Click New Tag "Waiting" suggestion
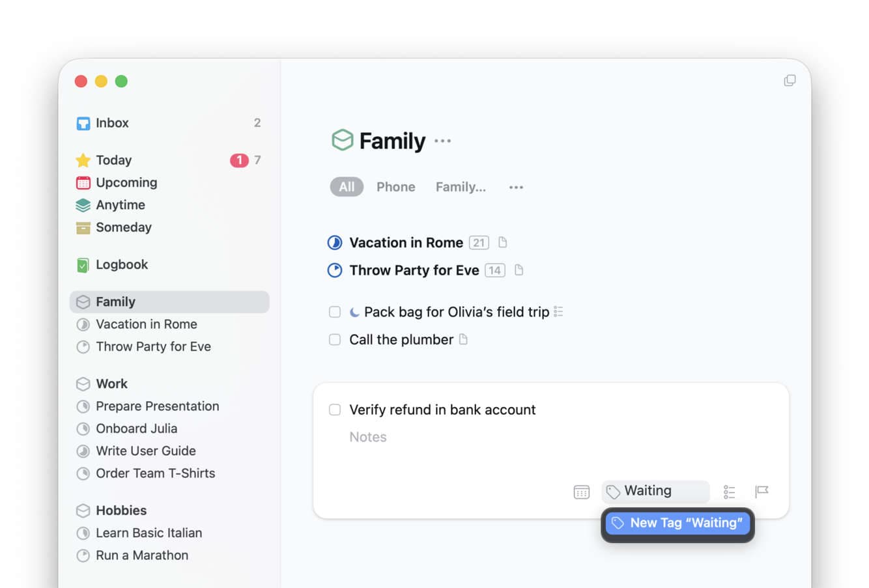Image resolution: width=869 pixels, height=588 pixels. [677, 523]
